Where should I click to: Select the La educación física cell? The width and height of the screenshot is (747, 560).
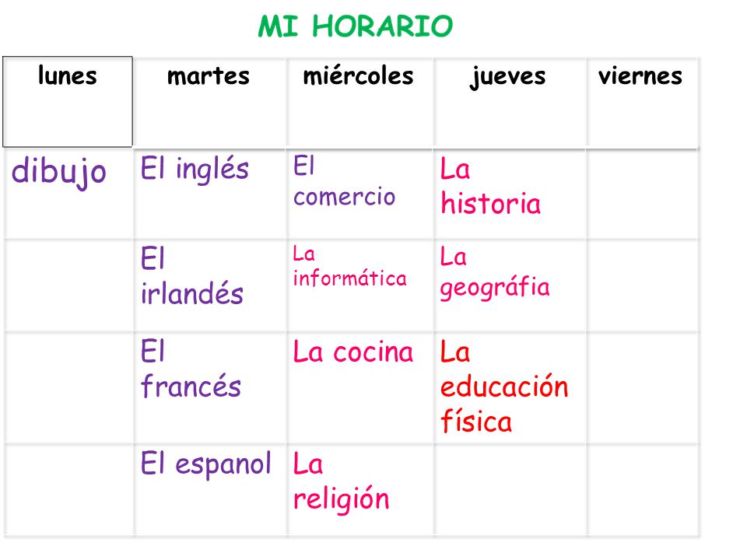tap(510, 387)
